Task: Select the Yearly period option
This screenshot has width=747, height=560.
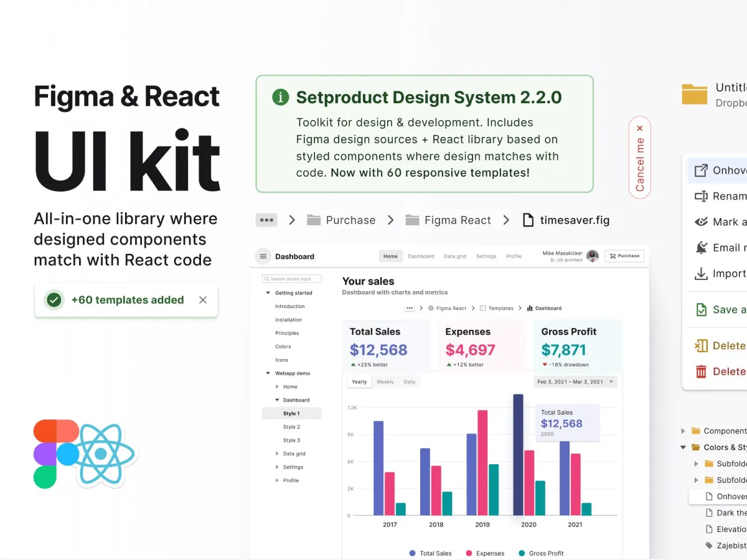Action: click(359, 382)
